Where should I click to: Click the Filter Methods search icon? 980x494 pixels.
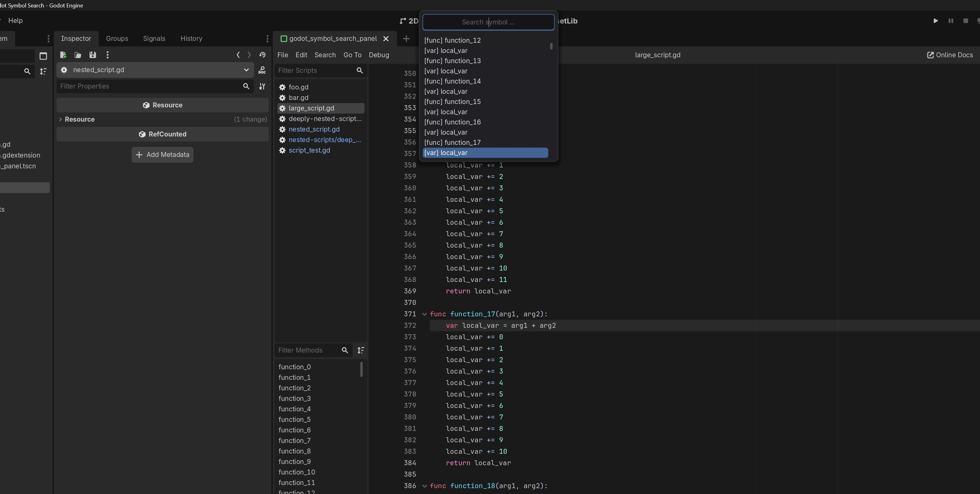coord(345,350)
